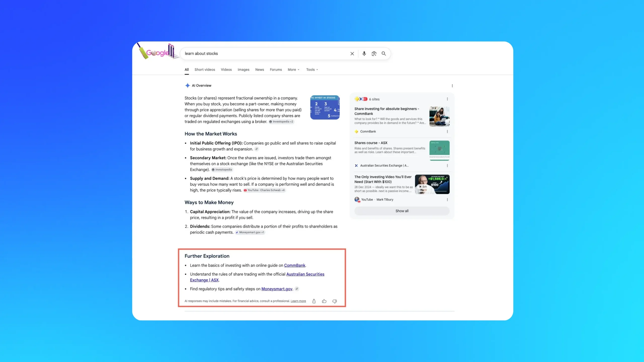This screenshot has height=362, width=644.
Task: Start voice search with the microphone icon
Action: (364, 54)
